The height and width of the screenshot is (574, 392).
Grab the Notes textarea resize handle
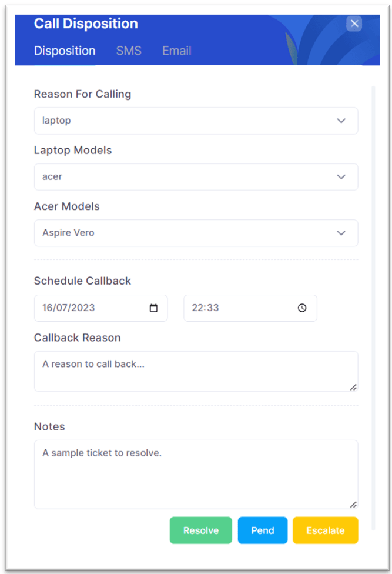(353, 505)
